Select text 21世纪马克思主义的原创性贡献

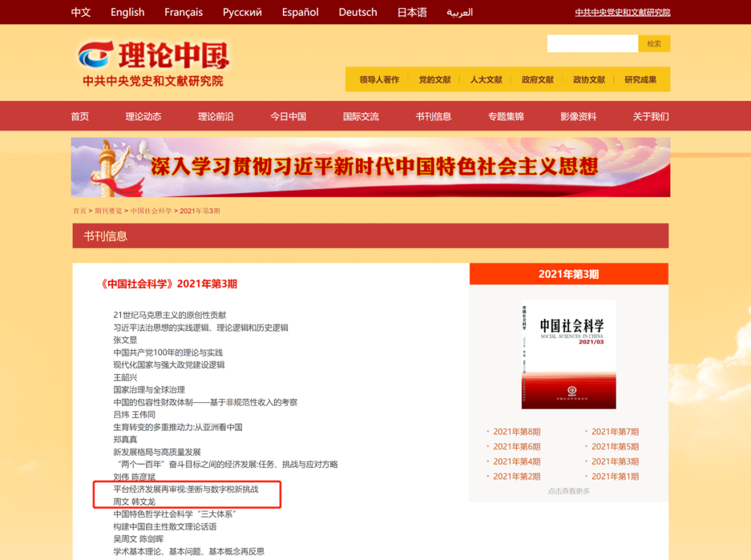click(170, 315)
